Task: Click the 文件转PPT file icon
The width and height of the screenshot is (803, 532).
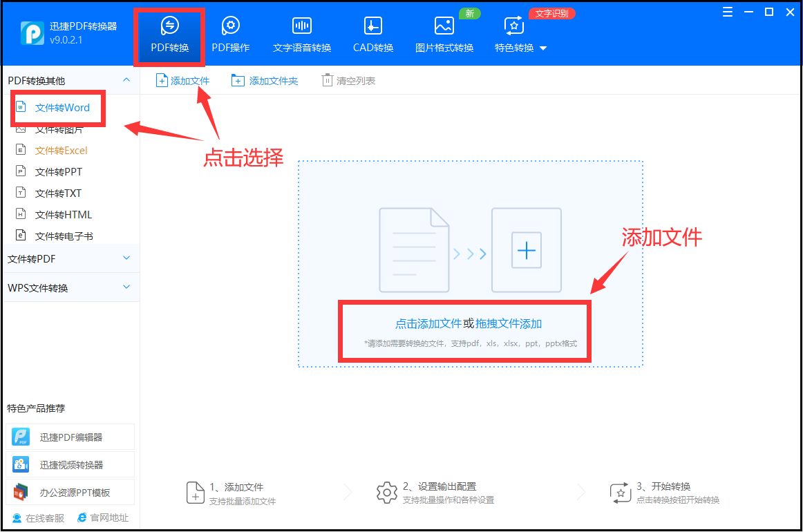Action: click(x=21, y=171)
